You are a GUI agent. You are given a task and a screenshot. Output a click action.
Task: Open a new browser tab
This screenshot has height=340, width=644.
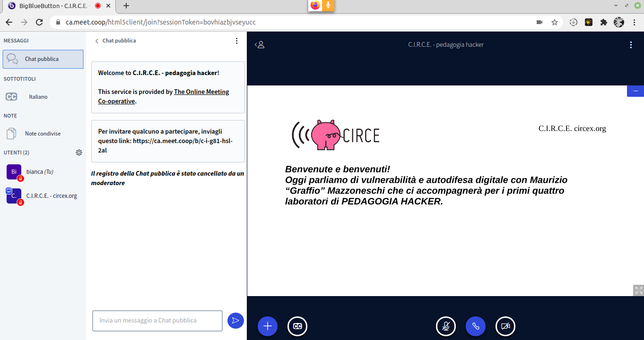click(126, 6)
